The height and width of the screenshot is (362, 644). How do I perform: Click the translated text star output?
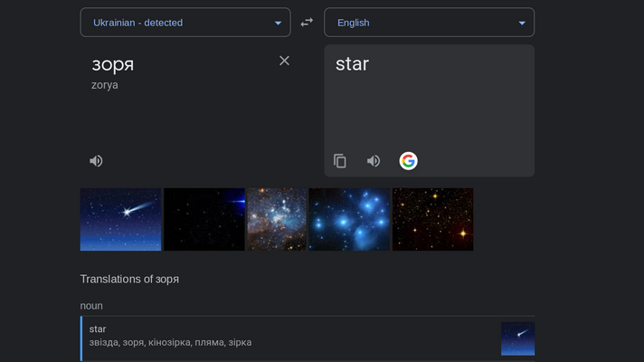pyautogui.click(x=353, y=63)
